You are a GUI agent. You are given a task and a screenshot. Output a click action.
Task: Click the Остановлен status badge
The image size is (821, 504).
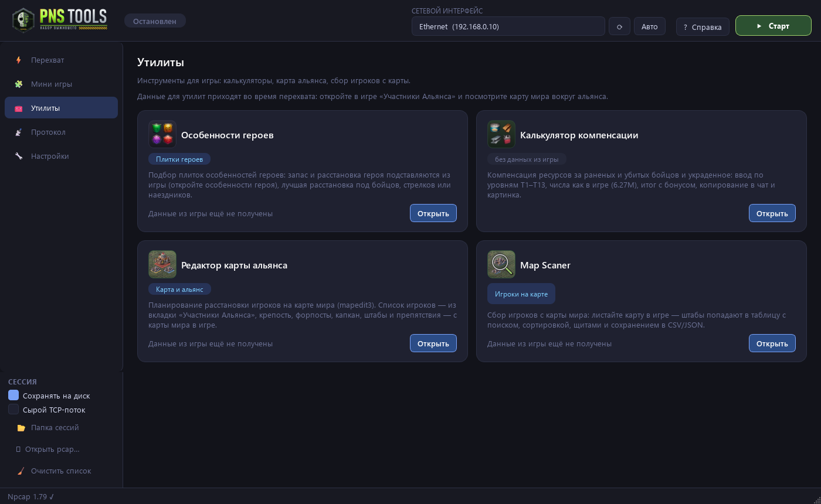point(155,21)
